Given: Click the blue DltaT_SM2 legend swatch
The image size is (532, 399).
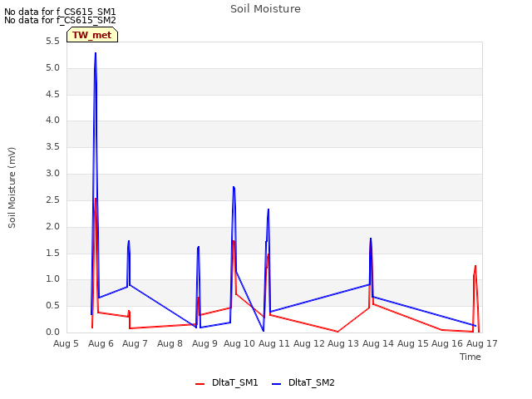Looking at the screenshot, I should pos(277,384).
